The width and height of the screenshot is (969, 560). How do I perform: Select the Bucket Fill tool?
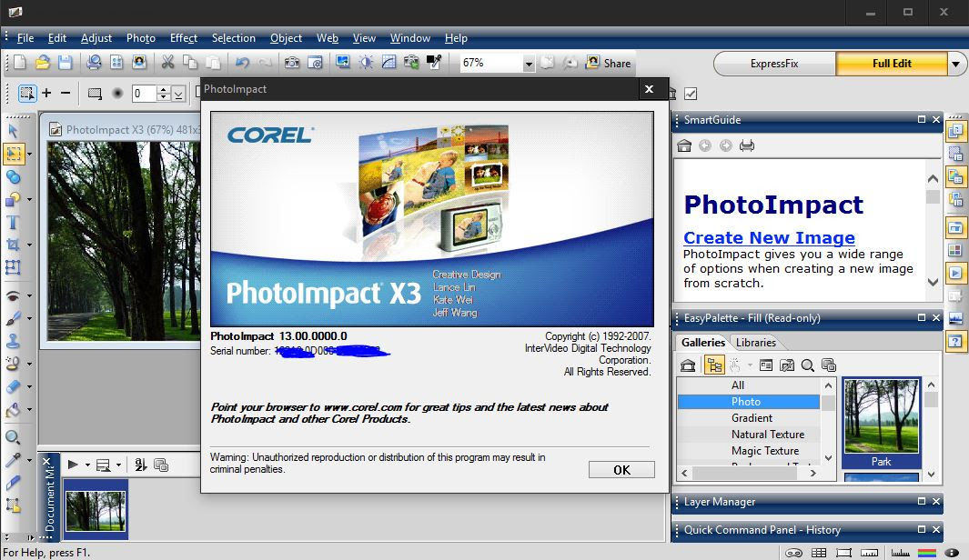(13, 409)
